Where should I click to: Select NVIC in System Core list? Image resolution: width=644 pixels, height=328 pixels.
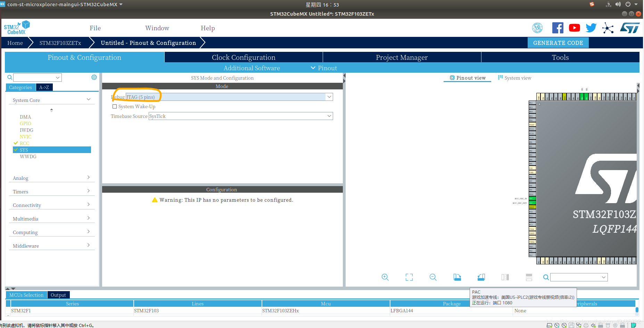(25, 137)
